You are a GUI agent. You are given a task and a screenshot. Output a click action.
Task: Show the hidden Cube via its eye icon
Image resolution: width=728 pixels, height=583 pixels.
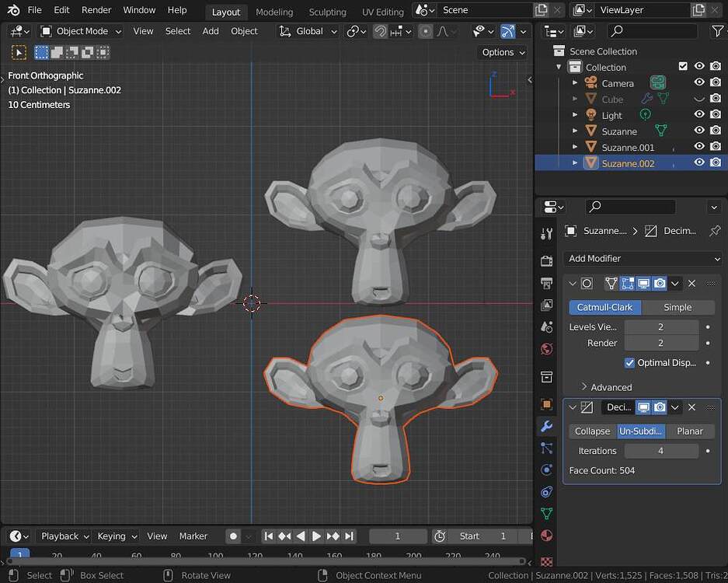tap(699, 99)
